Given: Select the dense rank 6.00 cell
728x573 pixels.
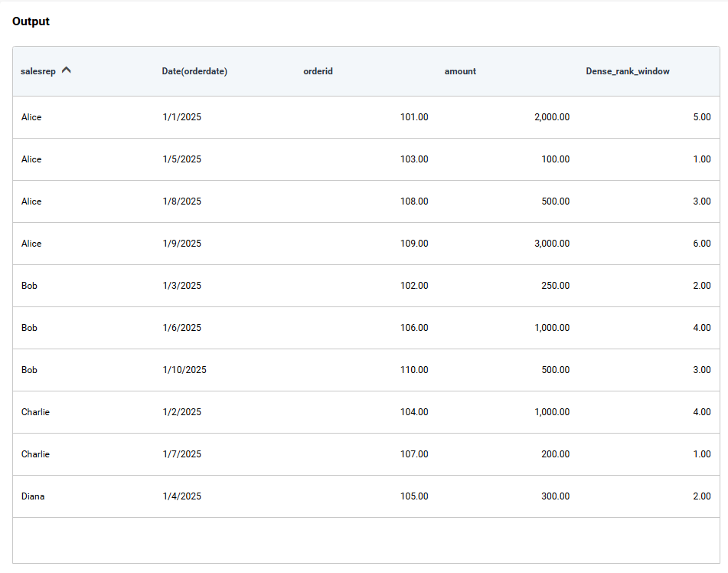Looking at the screenshot, I should click(x=701, y=244).
